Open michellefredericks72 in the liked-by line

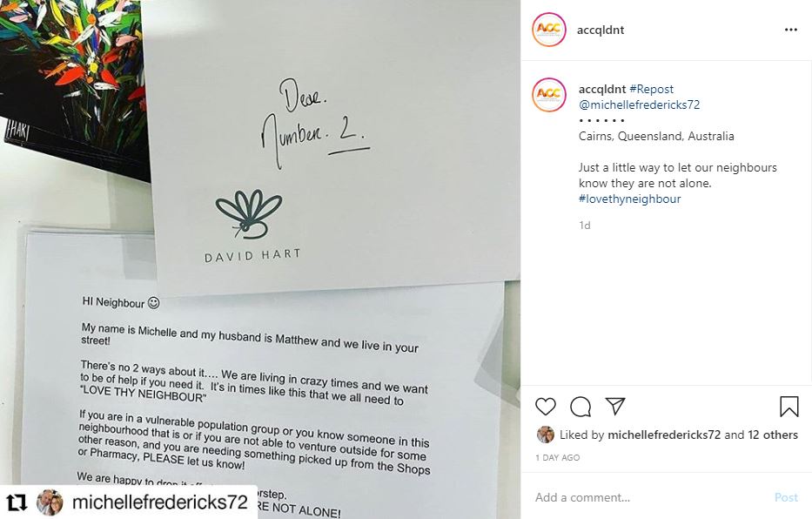pyautogui.click(x=664, y=435)
